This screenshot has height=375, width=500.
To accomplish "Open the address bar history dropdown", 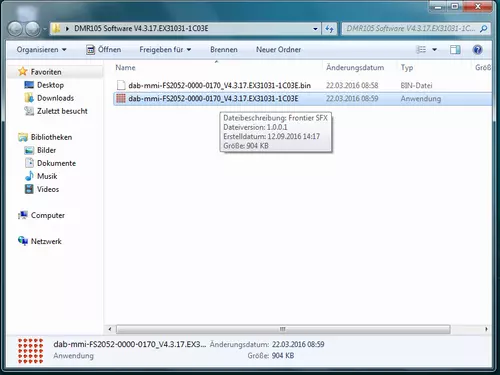I will tap(315, 29).
